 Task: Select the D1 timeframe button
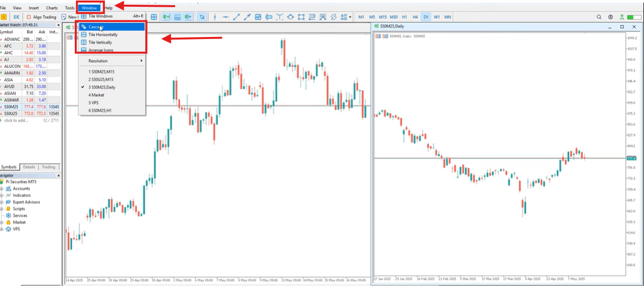[x=426, y=17]
